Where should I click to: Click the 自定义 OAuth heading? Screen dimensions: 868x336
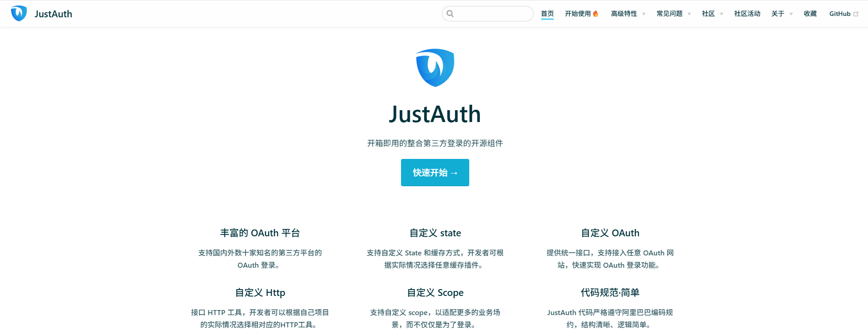610,233
